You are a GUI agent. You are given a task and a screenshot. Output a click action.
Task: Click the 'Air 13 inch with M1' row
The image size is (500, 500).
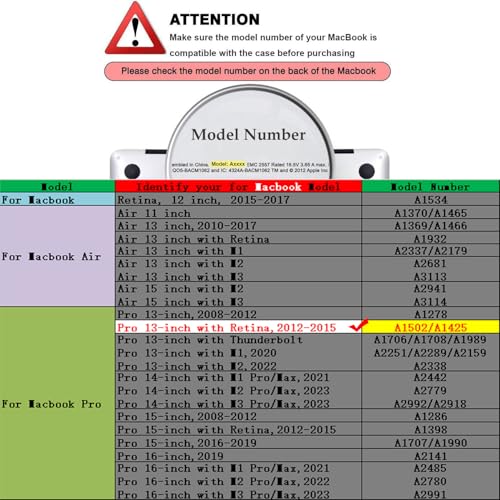click(x=238, y=251)
